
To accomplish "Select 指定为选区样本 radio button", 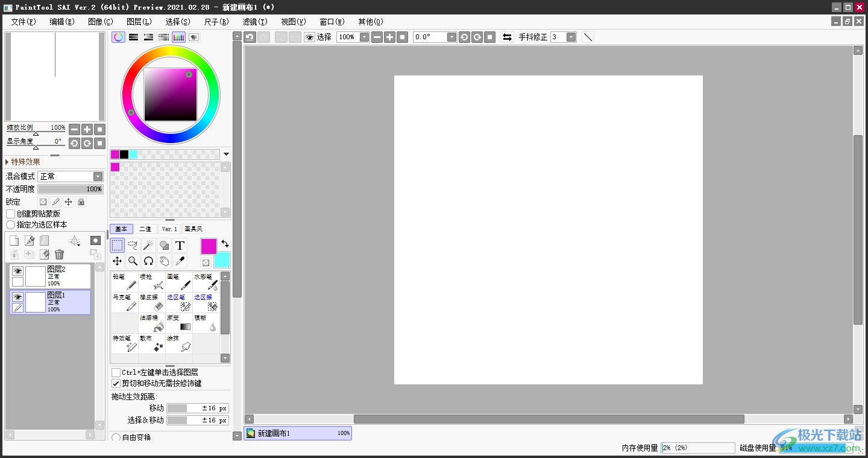I will pyautogui.click(x=10, y=224).
